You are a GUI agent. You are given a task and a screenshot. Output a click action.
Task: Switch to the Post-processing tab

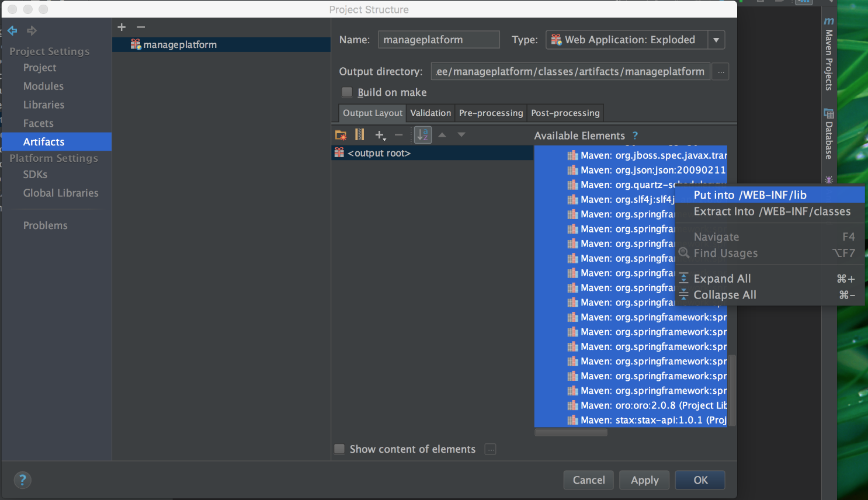tap(565, 113)
